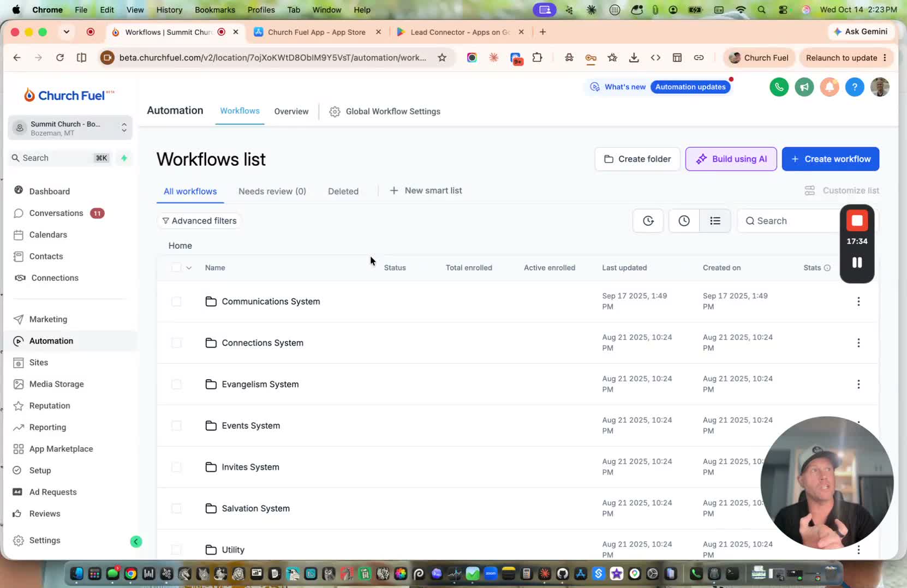Open three-dot menu for Connections System
907x588 pixels.
tap(858, 343)
